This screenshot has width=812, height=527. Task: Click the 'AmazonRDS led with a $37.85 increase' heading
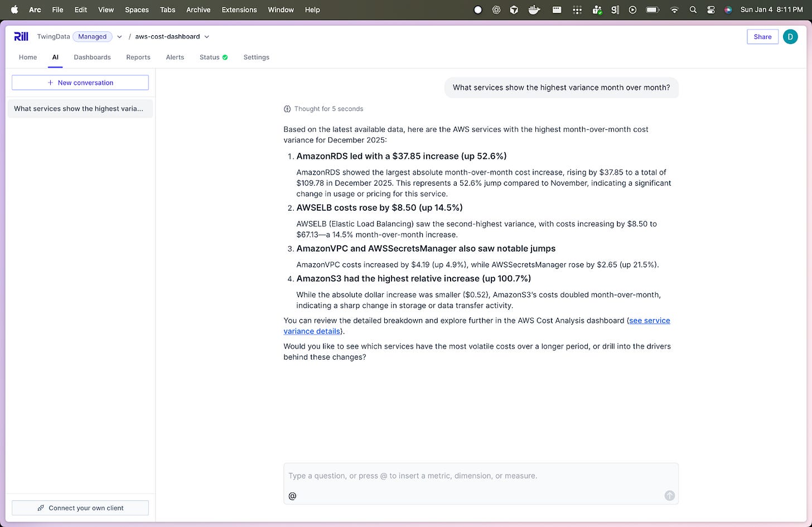click(x=402, y=156)
